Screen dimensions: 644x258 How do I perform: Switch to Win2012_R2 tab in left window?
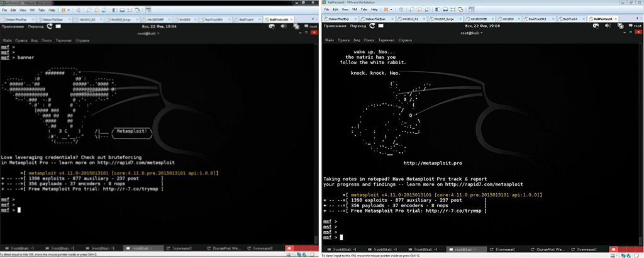(x=88, y=20)
